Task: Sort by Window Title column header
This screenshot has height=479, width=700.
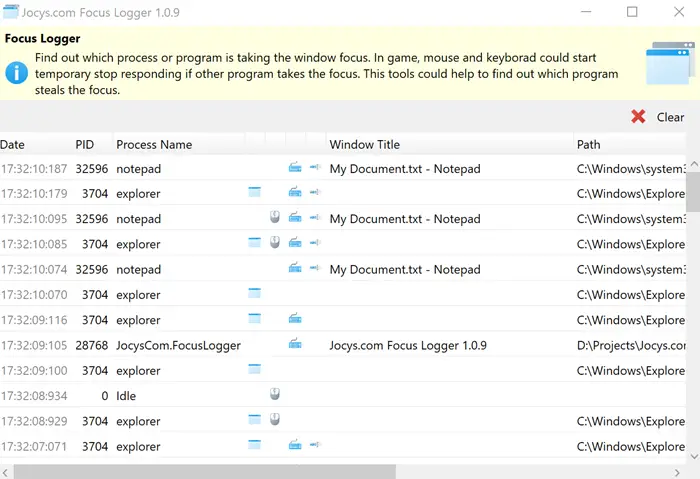Action: (450, 145)
